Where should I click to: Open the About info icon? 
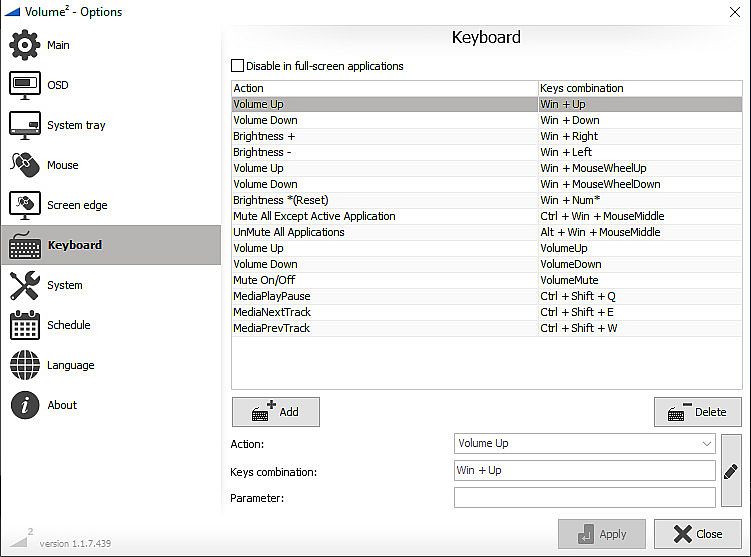(x=25, y=405)
